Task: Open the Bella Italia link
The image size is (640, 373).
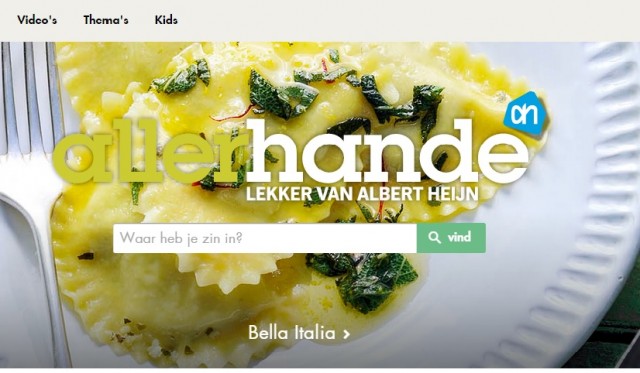Action: pos(299,333)
